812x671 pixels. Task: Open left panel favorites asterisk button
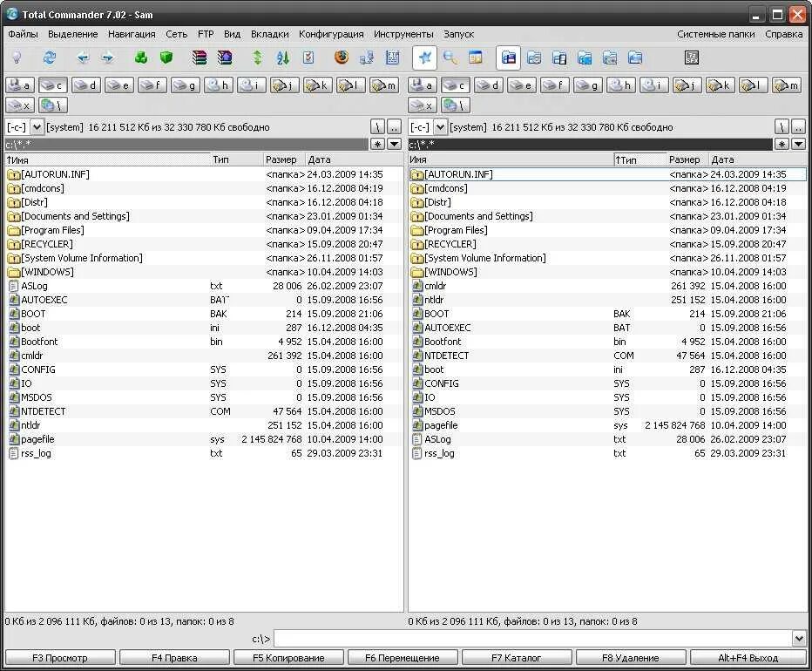click(x=378, y=144)
